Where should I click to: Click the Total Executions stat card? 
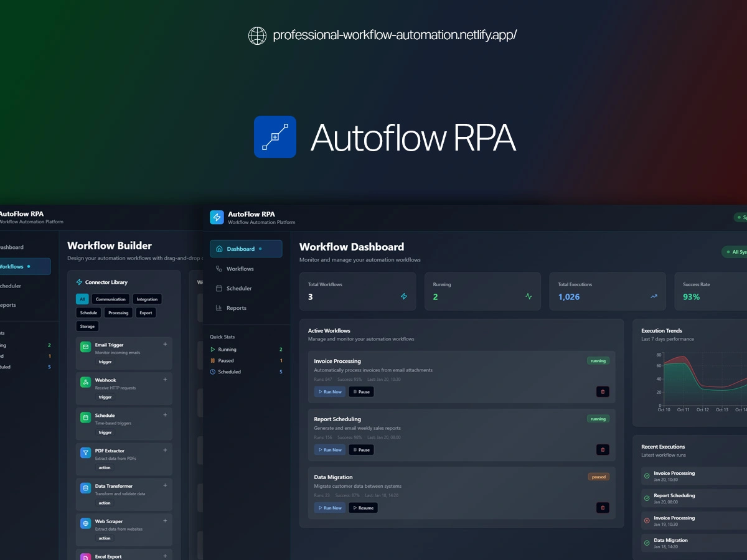pos(607,291)
